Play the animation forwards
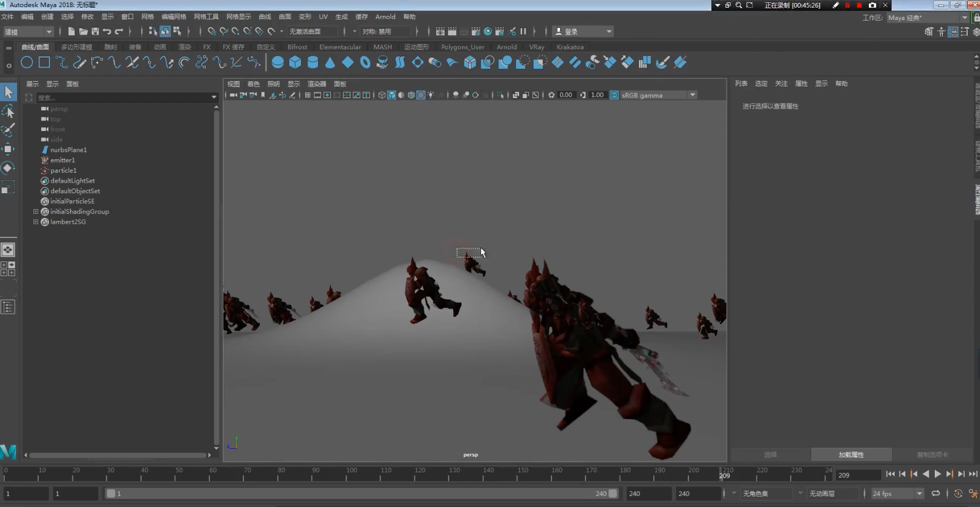Screen dimensions: 980x507 (x=938, y=474)
